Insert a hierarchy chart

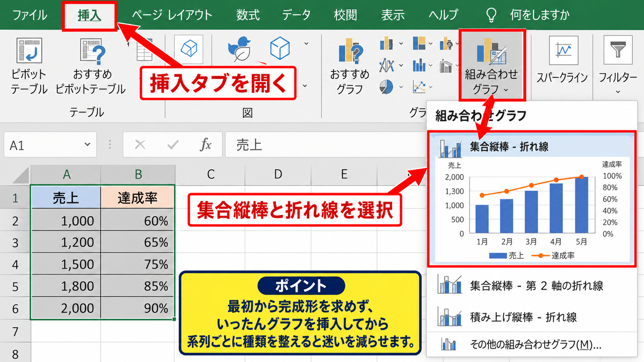pos(419,43)
